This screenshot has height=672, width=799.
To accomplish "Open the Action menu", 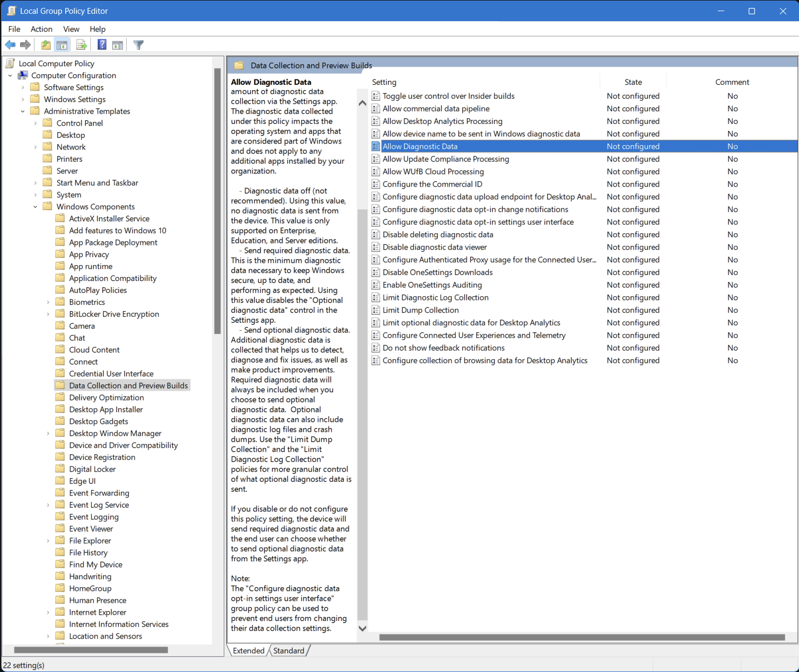I will (41, 29).
